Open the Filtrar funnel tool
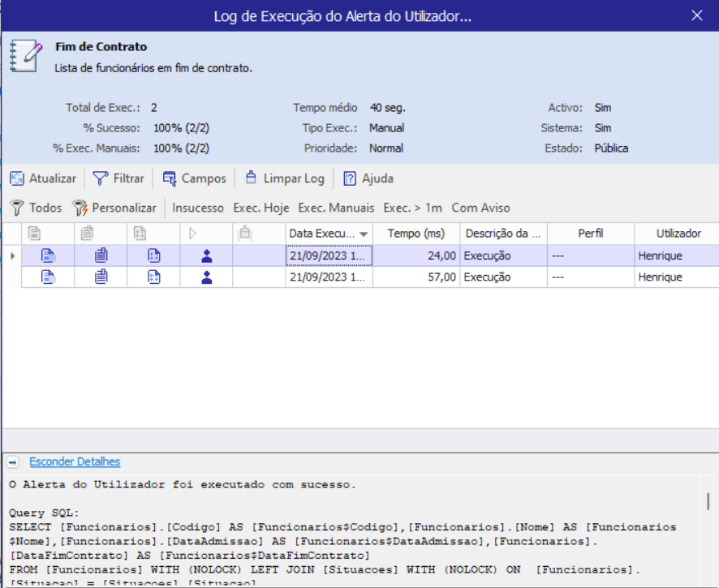 (x=118, y=178)
